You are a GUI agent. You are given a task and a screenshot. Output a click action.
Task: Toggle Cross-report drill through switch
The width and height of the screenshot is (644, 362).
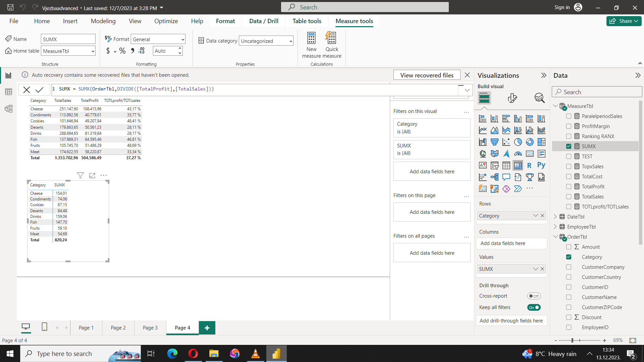[534, 296]
